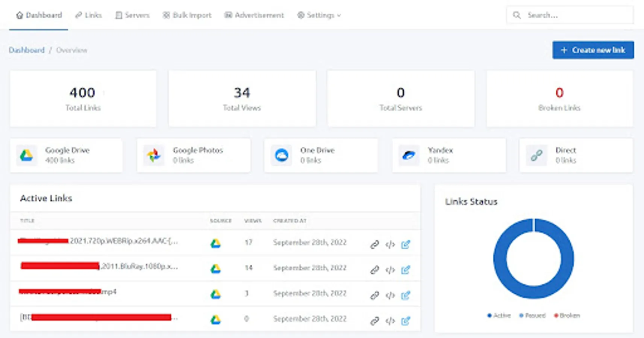Toggle the Broken legend item in chart
644x338 pixels.
(567, 315)
